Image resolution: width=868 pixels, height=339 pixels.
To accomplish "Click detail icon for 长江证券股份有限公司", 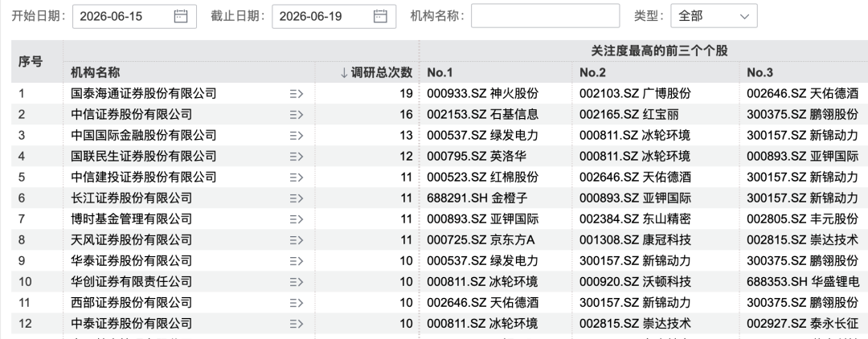I will (x=297, y=198).
